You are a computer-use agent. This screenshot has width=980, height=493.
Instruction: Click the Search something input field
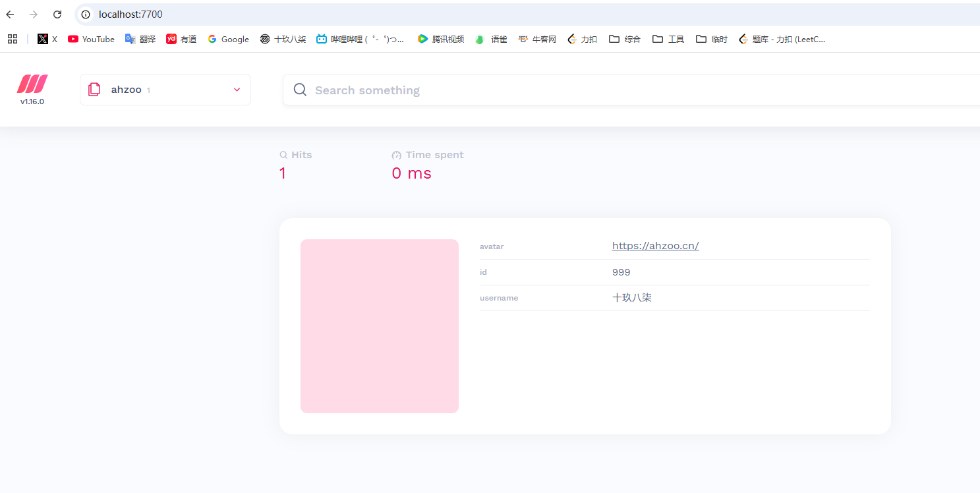pos(593,90)
